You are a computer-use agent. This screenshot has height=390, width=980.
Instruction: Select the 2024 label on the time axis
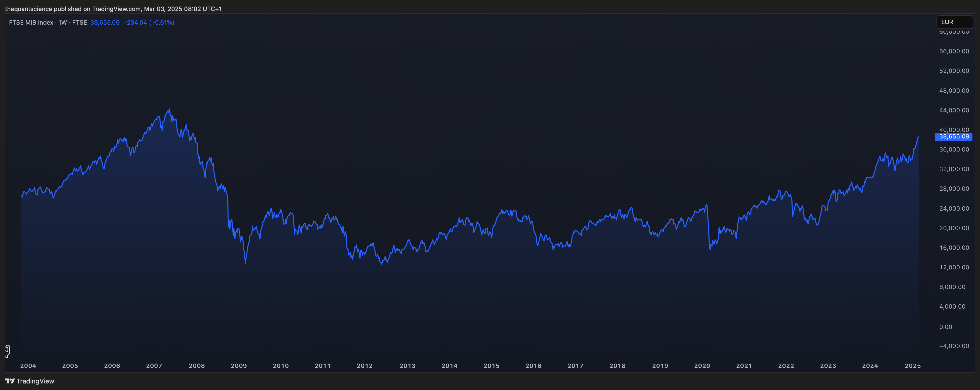pos(870,366)
